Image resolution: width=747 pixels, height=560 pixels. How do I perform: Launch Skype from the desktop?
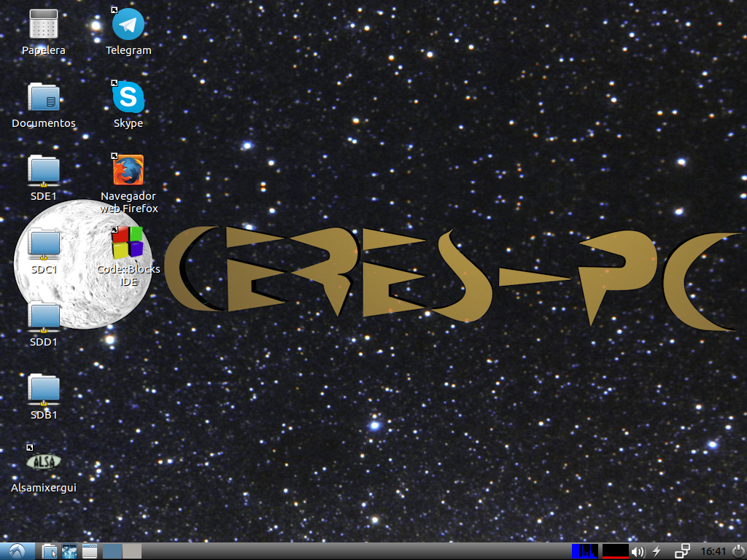[128, 98]
